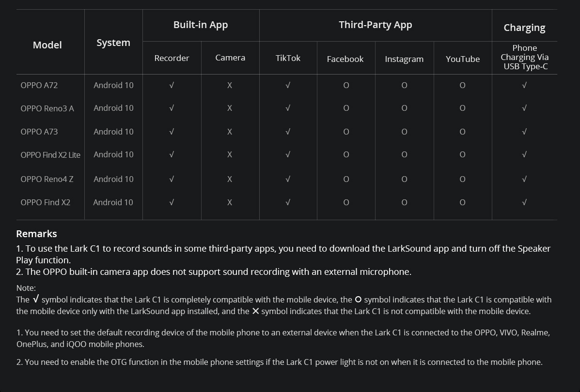The image size is (580, 392).
Task: Click the TikTok column header
Action: [288, 58]
